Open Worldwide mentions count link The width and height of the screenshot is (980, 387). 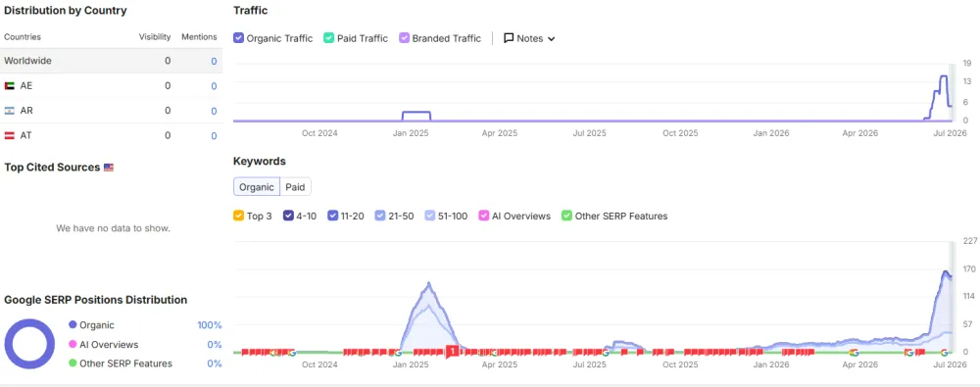[214, 62]
